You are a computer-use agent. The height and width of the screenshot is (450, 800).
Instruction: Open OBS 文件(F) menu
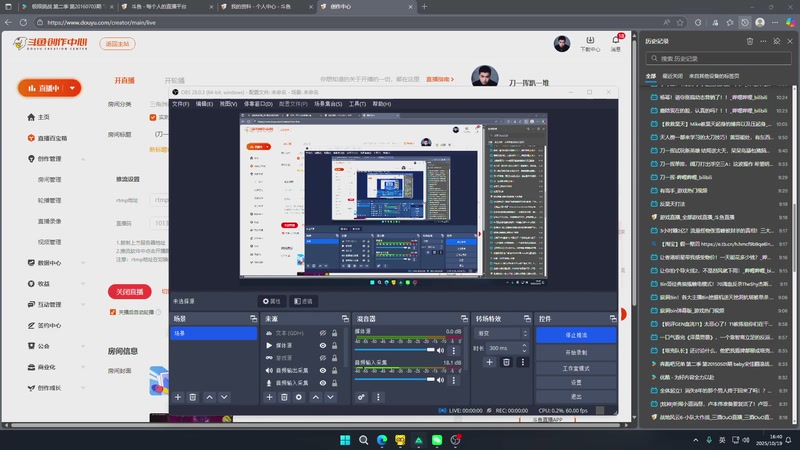click(181, 104)
